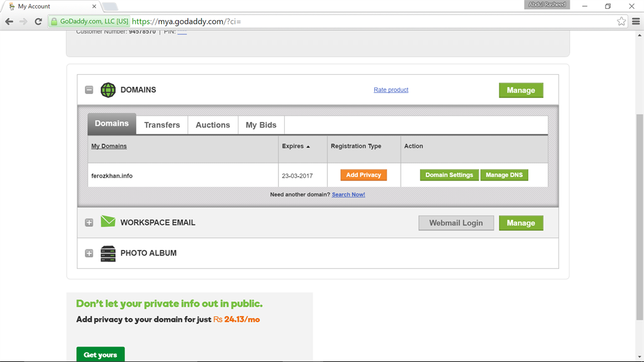Click the Action column header
Image resolution: width=644 pixels, height=362 pixels.
[414, 146]
